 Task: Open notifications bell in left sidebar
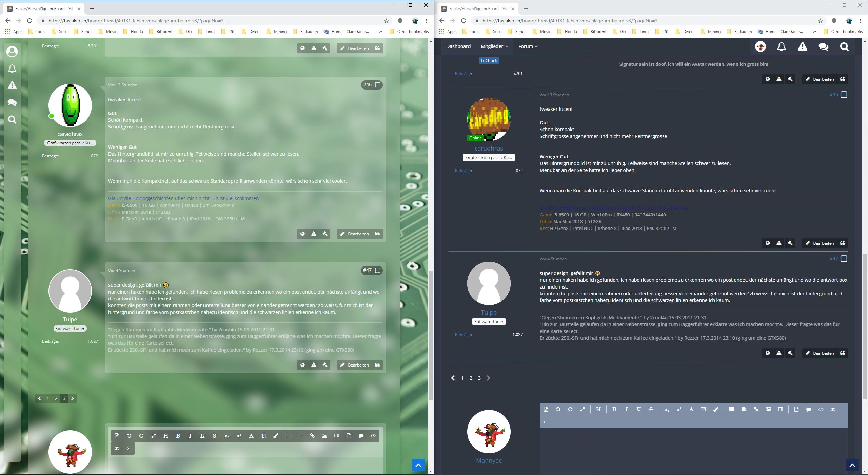point(12,69)
